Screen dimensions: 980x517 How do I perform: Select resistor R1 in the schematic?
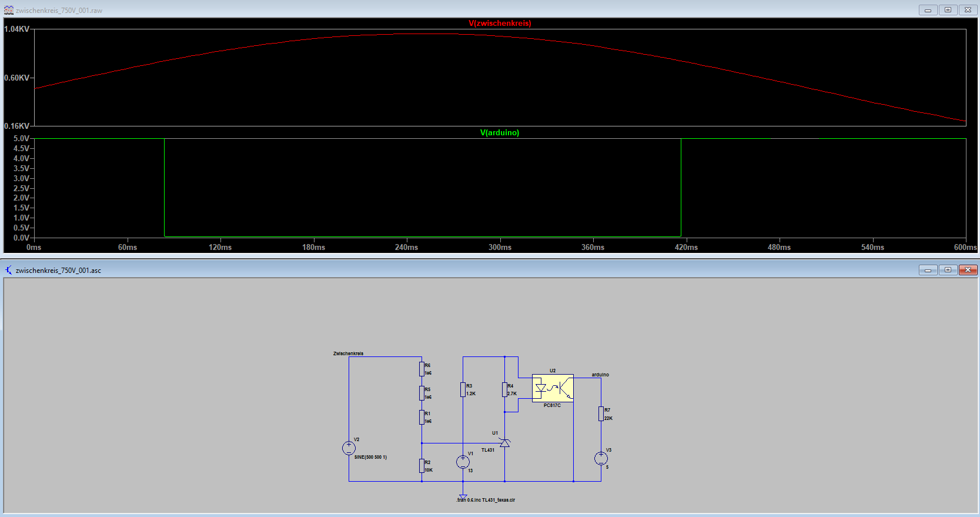click(422, 417)
